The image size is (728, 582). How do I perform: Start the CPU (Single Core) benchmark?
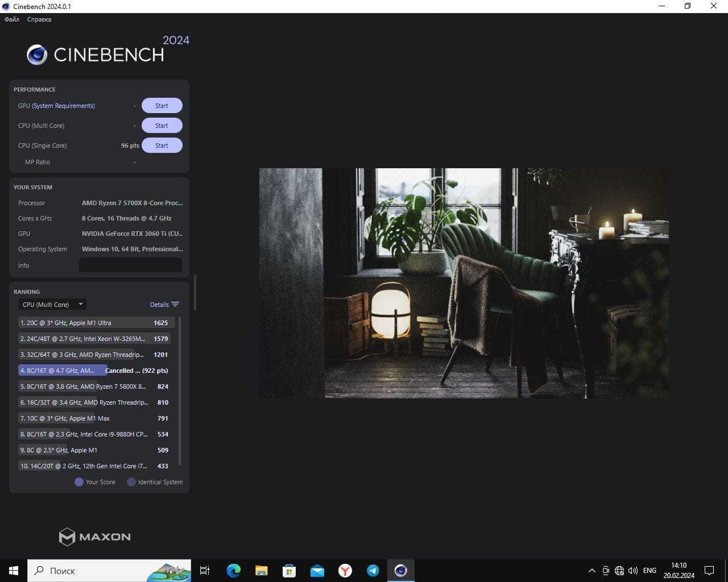coord(162,145)
